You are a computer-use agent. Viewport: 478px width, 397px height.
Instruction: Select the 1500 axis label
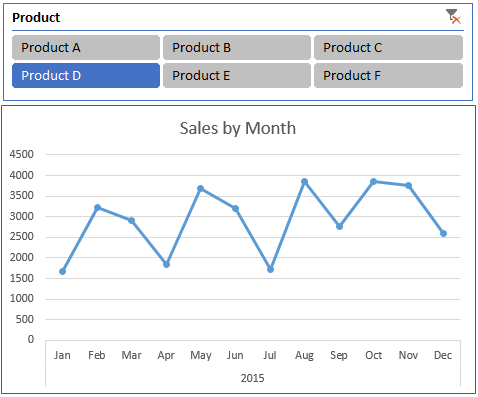pos(22,278)
